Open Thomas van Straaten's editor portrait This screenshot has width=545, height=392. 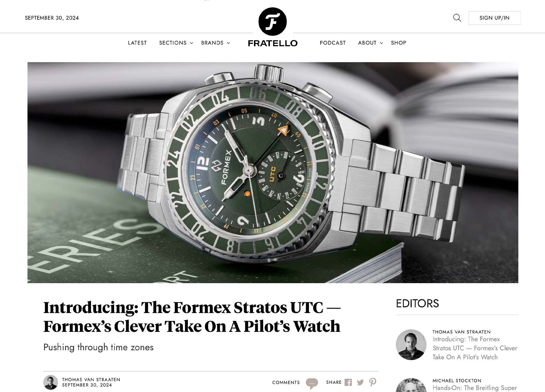tap(411, 345)
